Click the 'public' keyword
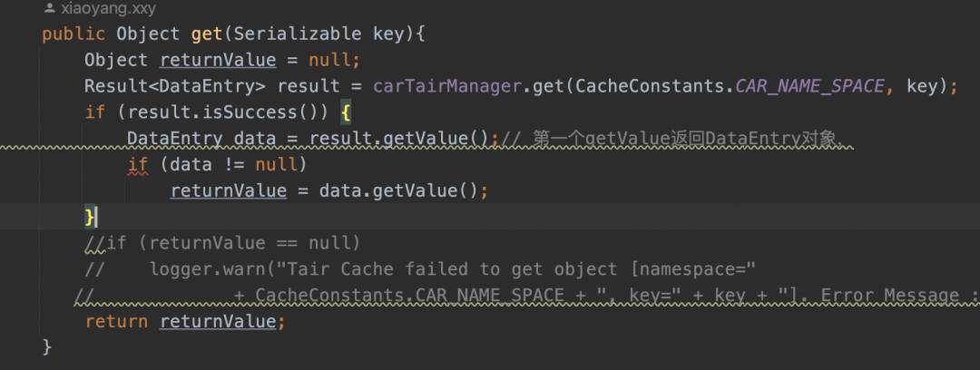The width and height of the screenshot is (980, 370). point(73,34)
